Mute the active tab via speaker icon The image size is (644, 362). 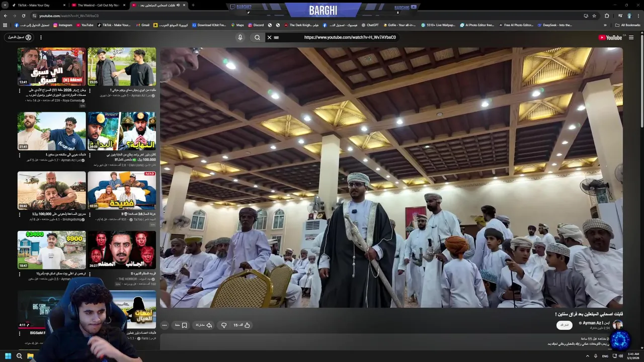click(x=178, y=5)
